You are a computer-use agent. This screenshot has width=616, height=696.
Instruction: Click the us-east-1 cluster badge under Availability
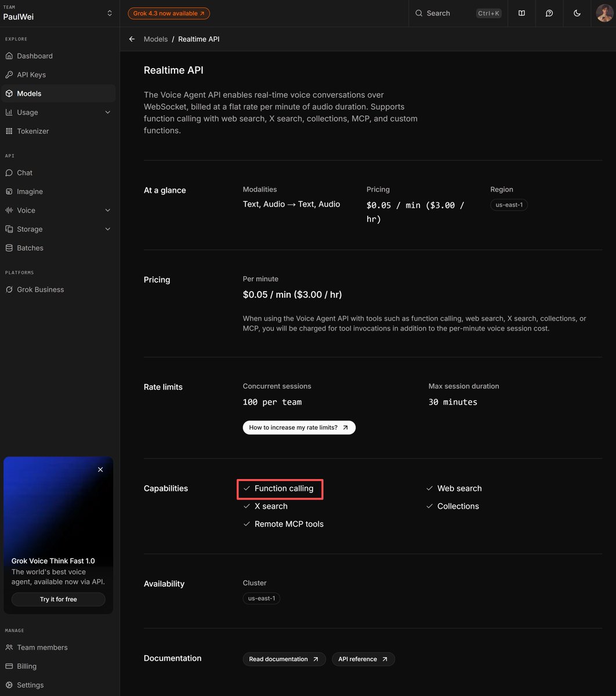(x=262, y=598)
